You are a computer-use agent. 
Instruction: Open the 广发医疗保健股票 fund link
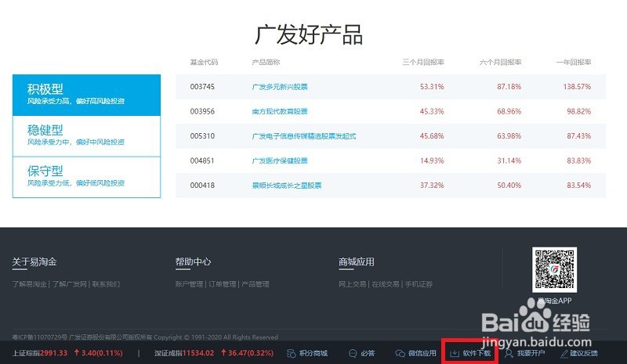pos(280,160)
